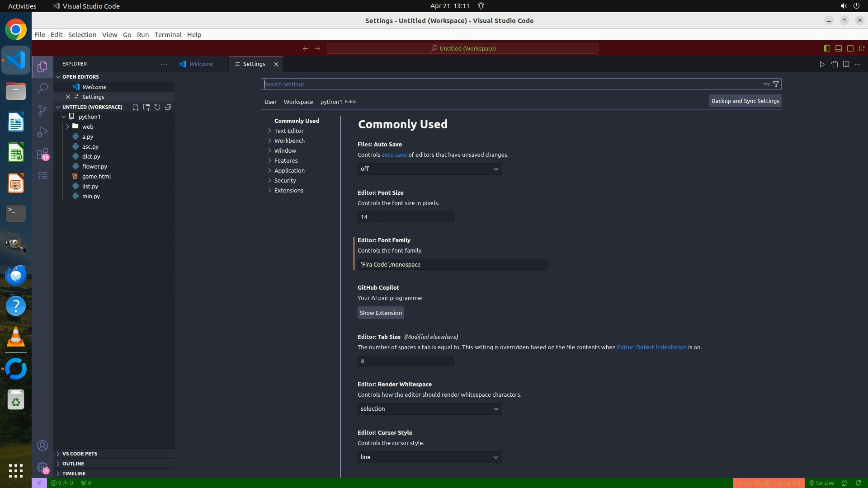Open Run and Debug view
868x488 pixels.
42,132
